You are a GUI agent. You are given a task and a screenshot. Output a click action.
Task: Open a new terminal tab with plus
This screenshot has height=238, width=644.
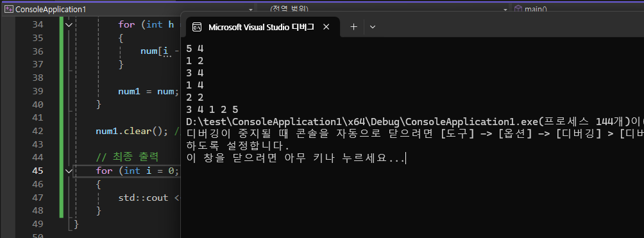[353, 27]
